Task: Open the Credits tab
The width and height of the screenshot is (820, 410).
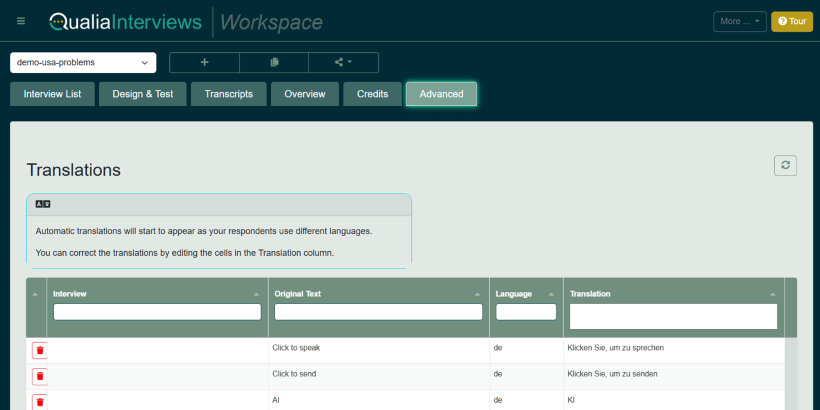Action: tap(372, 94)
